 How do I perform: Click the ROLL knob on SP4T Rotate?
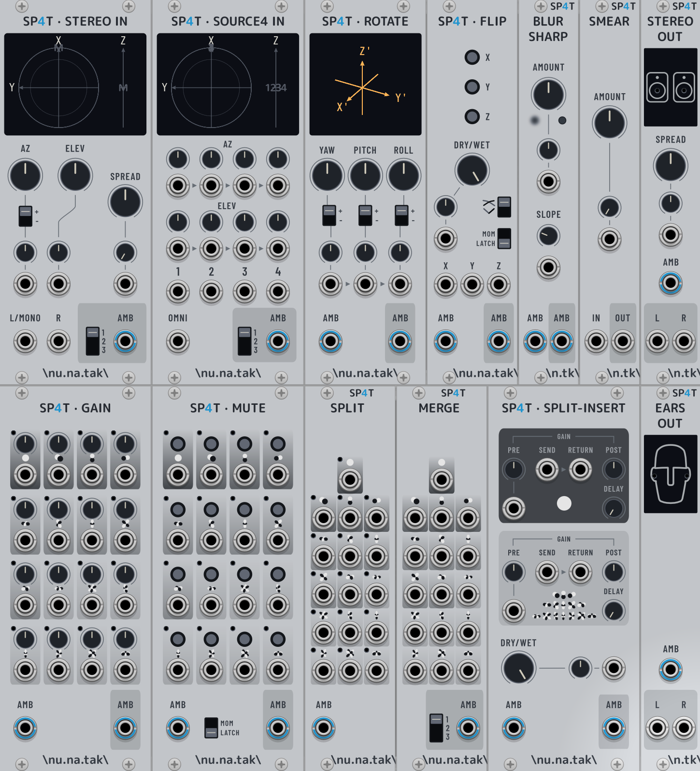pos(403,175)
